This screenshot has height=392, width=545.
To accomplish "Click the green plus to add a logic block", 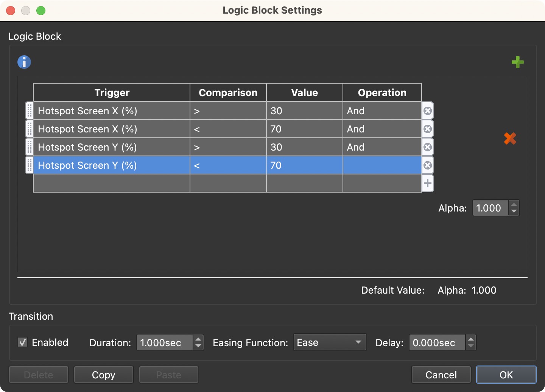I will coord(518,62).
